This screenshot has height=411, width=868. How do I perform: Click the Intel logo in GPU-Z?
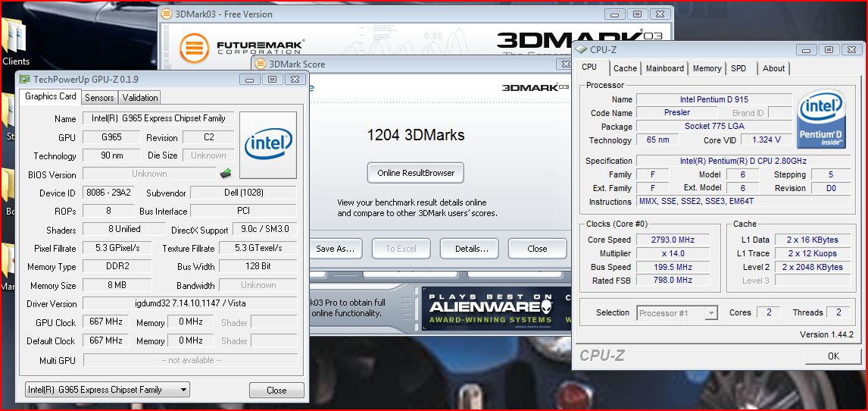[x=268, y=145]
